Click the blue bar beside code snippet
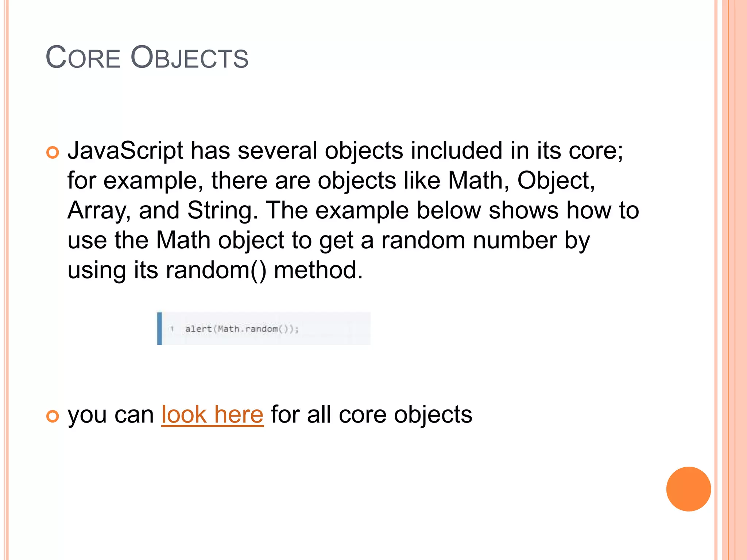 point(159,328)
